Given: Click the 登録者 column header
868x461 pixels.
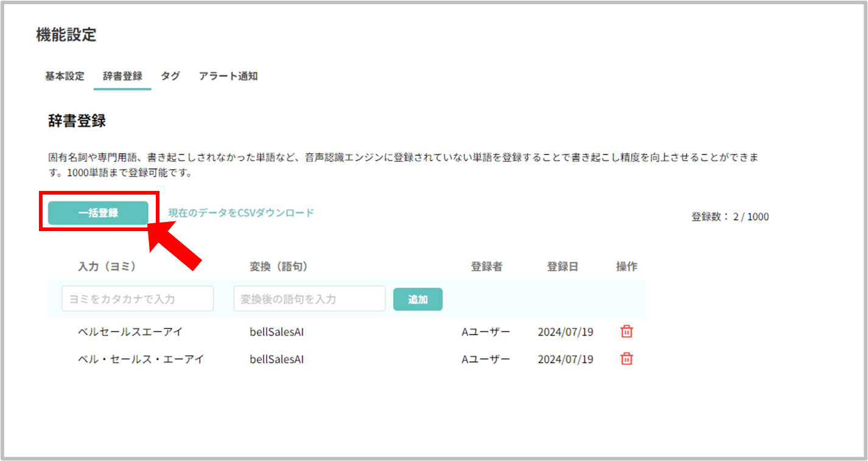Looking at the screenshot, I should click(486, 266).
